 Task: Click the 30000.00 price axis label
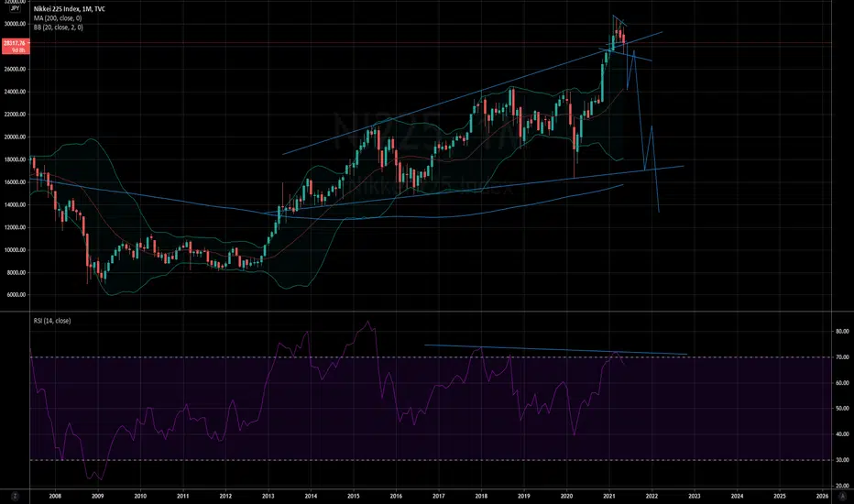pyautogui.click(x=16, y=24)
